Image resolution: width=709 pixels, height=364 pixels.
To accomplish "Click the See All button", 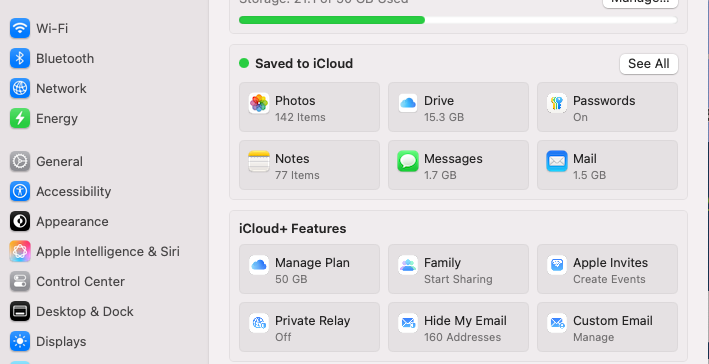I will click(649, 64).
